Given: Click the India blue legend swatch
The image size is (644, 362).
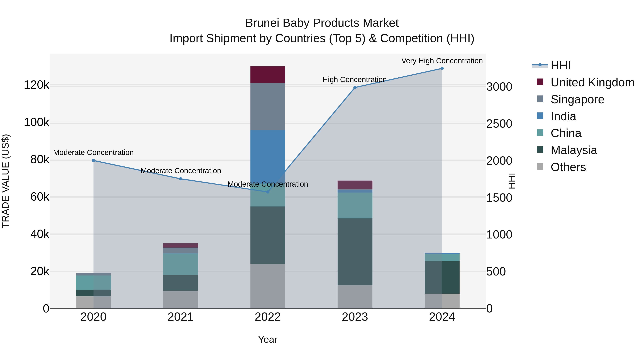Looking at the screenshot, I should pyautogui.click(x=540, y=116).
